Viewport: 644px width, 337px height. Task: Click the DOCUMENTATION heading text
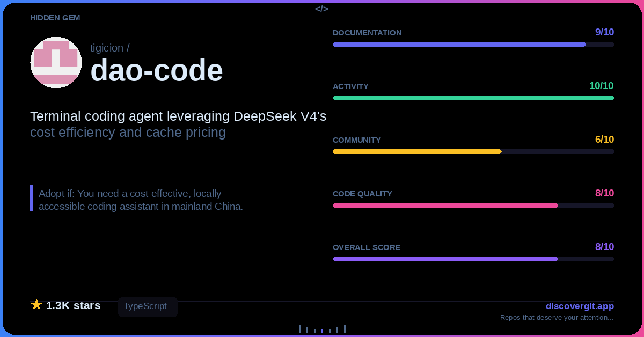pyautogui.click(x=367, y=33)
